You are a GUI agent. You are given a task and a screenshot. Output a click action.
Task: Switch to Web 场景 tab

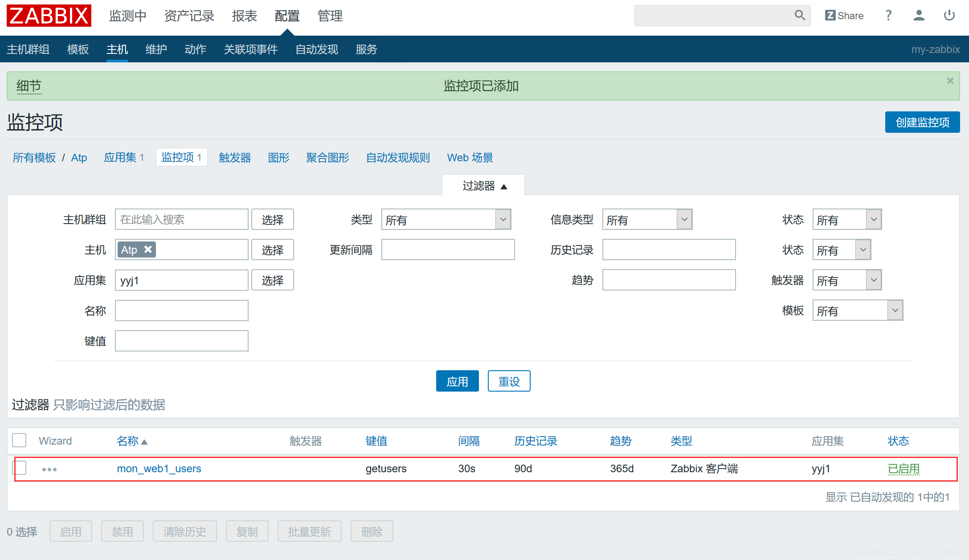tap(470, 158)
